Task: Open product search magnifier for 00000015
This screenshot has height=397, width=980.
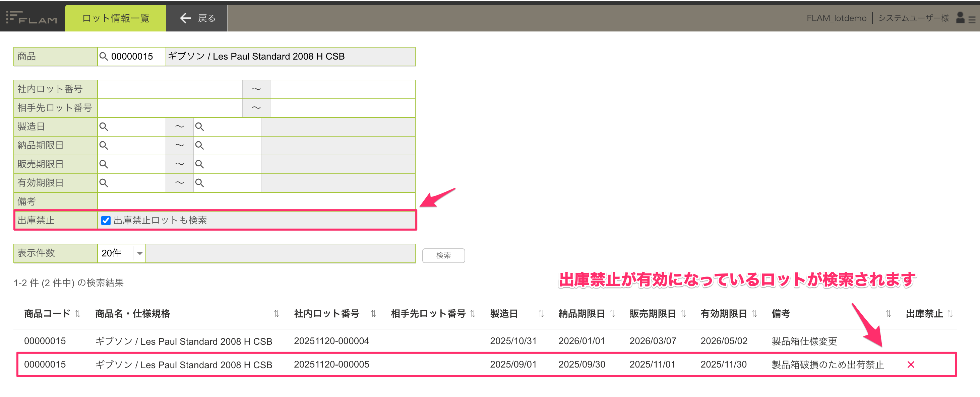Action: click(104, 56)
